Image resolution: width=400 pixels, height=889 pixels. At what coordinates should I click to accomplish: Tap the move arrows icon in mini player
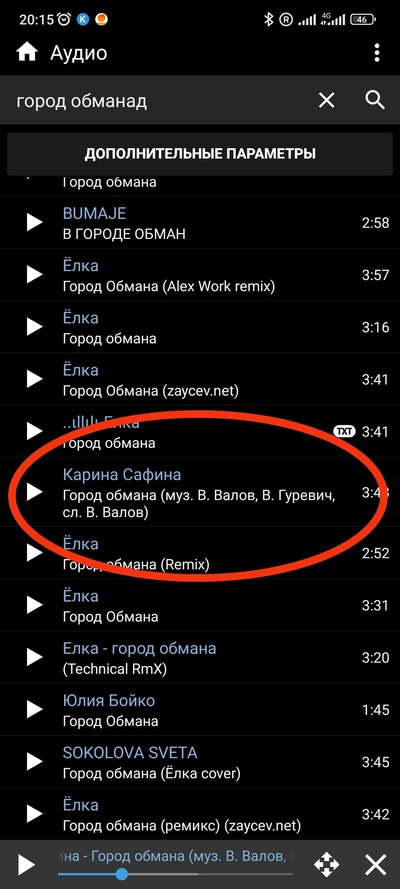click(x=327, y=865)
